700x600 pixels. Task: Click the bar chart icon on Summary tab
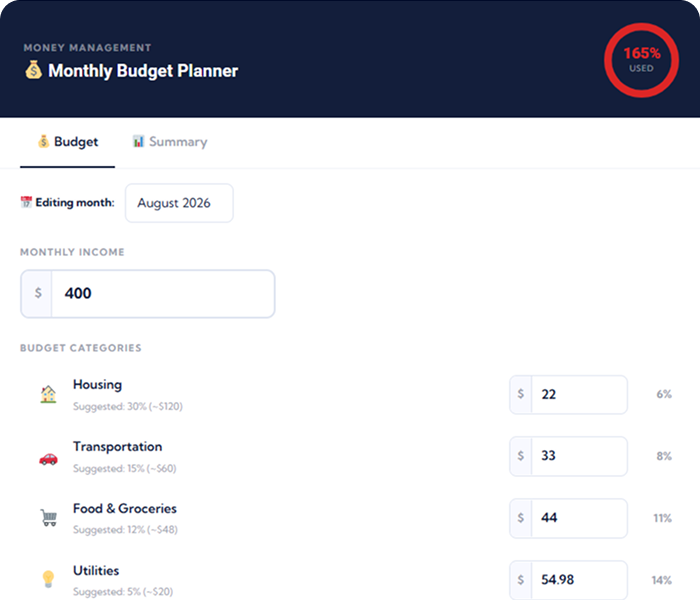(x=138, y=142)
